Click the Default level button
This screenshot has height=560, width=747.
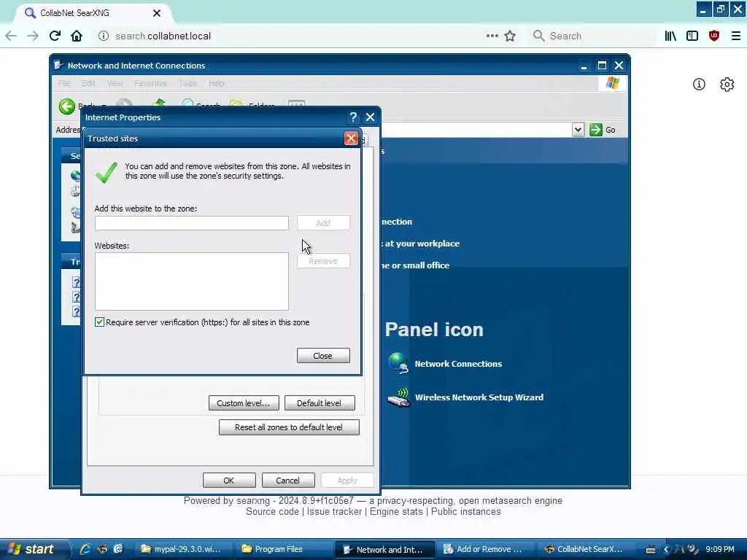(x=320, y=402)
